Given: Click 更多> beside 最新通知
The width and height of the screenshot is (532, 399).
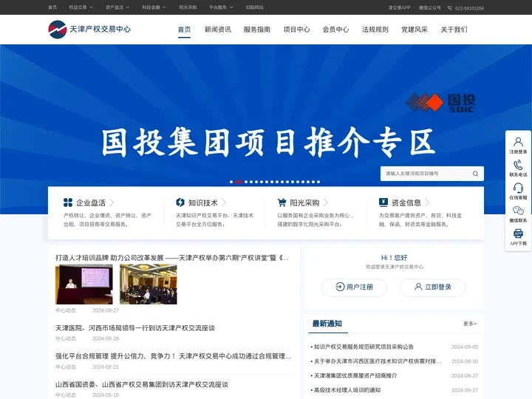Looking at the screenshot, I should 470,324.
